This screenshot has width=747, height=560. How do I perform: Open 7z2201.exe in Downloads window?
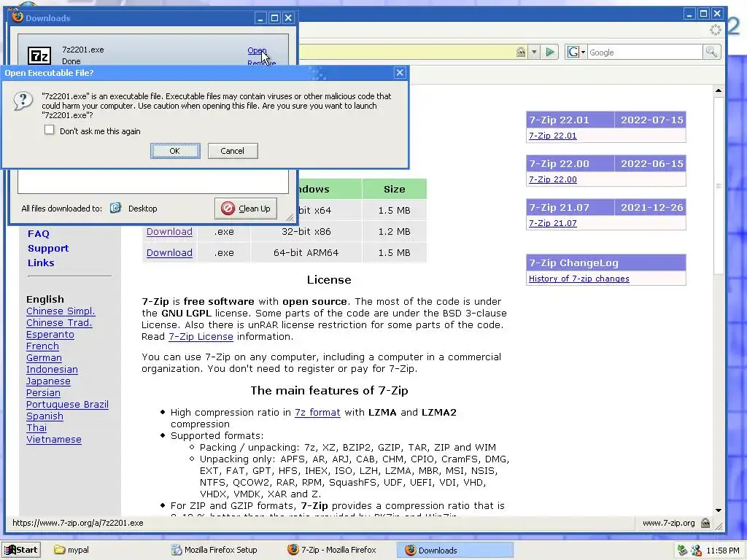coord(257,50)
